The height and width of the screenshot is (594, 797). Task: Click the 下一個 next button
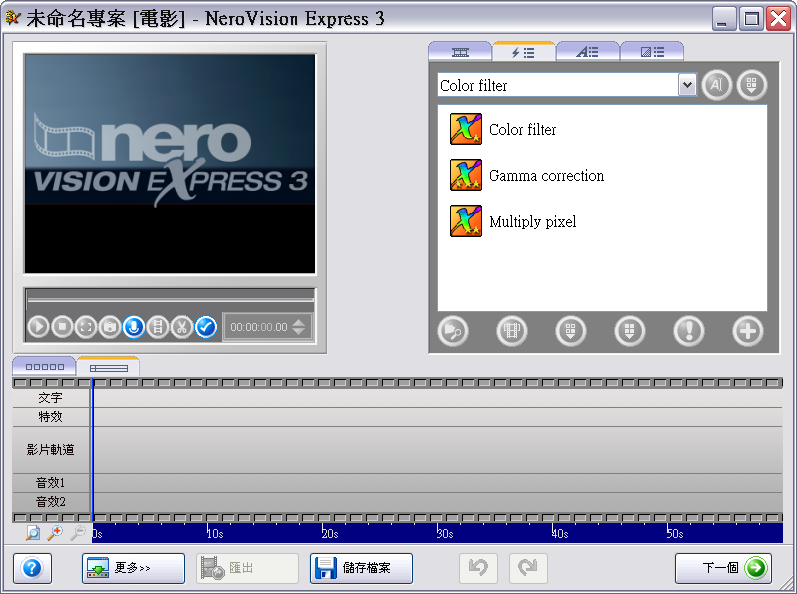click(723, 568)
